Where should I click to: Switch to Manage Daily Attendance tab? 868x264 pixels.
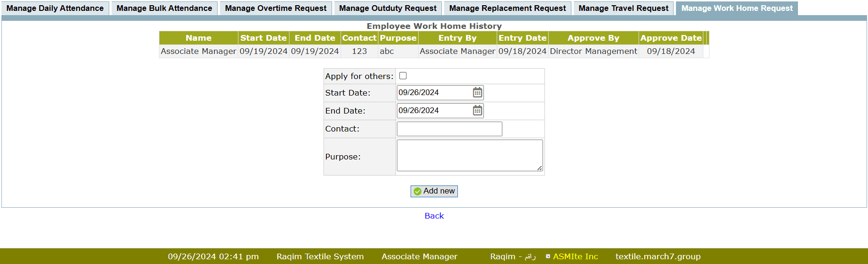(x=55, y=9)
